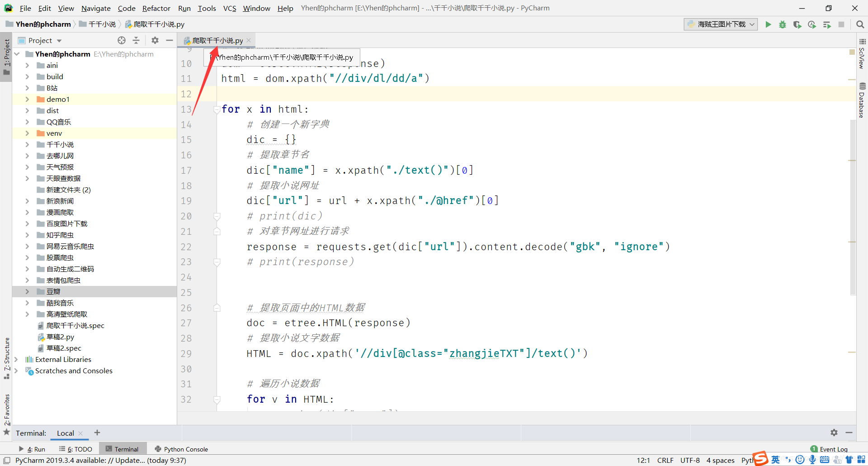Click the Profile run clock icon

812,24
